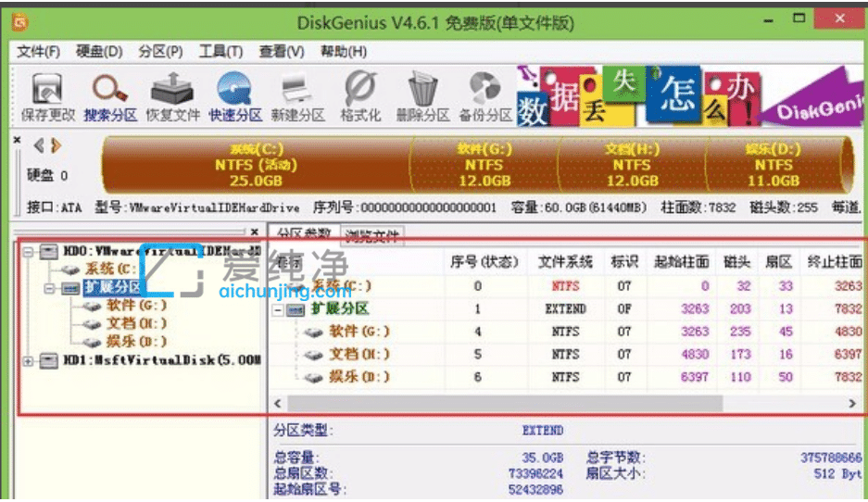868x502 pixels.
Task: Select 娱乐(D:) 11.0GB partition in disk bar
Action: [x=774, y=165]
